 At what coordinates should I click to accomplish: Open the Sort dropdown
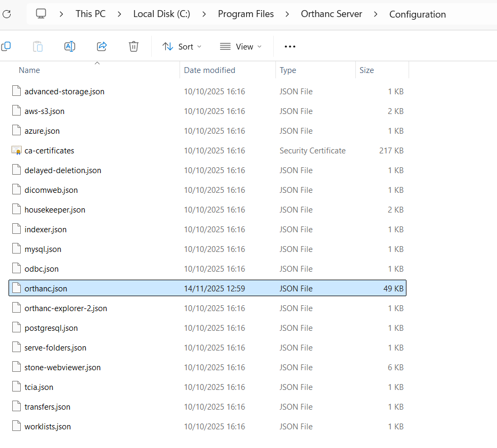tap(182, 46)
